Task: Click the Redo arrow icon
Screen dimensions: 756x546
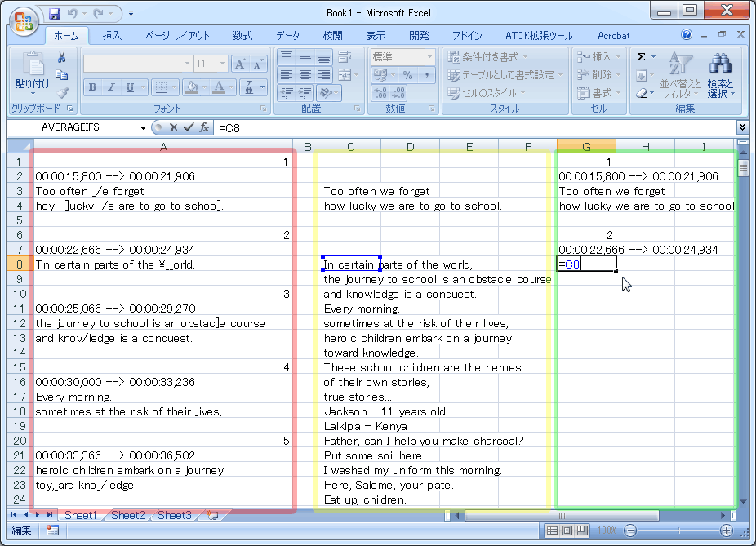Action: click(99, 13)
